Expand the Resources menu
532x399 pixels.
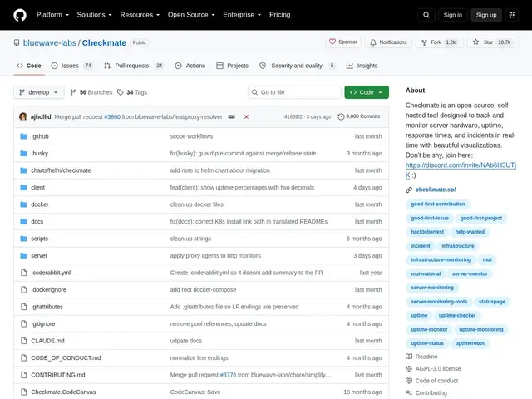tap(140, 15)
